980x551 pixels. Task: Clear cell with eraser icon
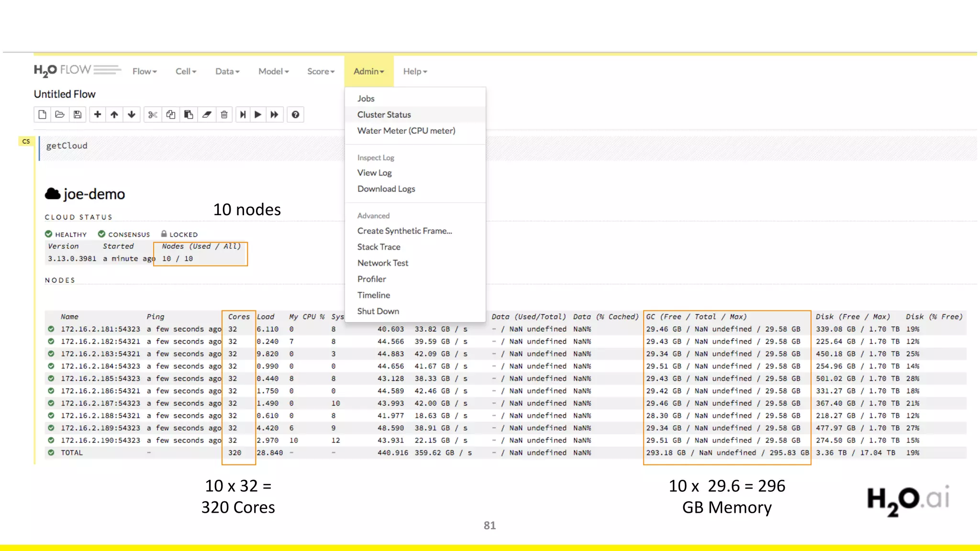coord(206,114)
